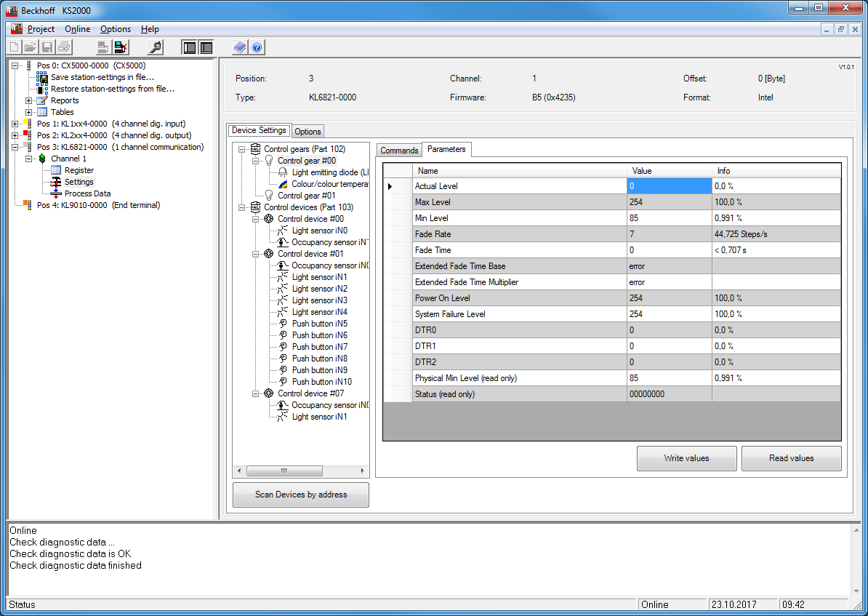Image resolution: width=868 pixels, height=616 pixels.
Task: Open the Online menu
Action: (x=77, y=29)
